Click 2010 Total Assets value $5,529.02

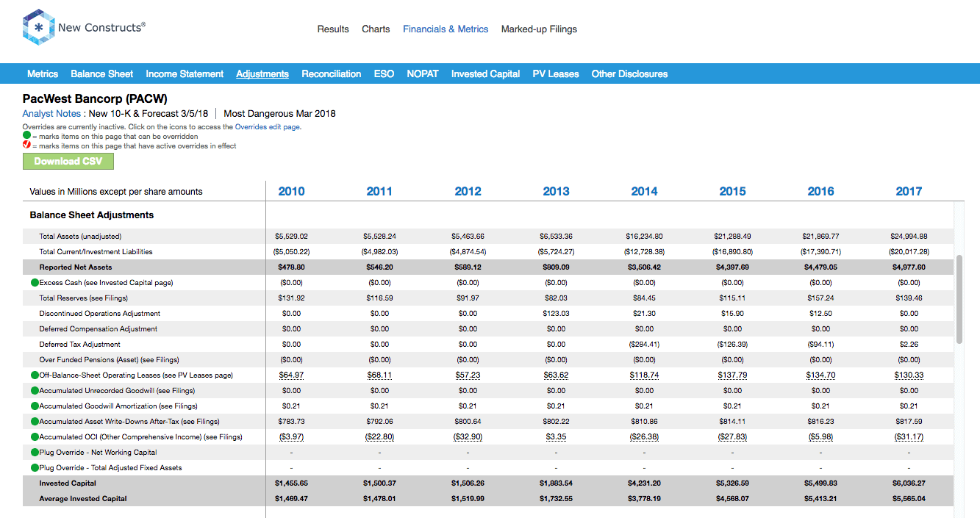click(291, 237)
